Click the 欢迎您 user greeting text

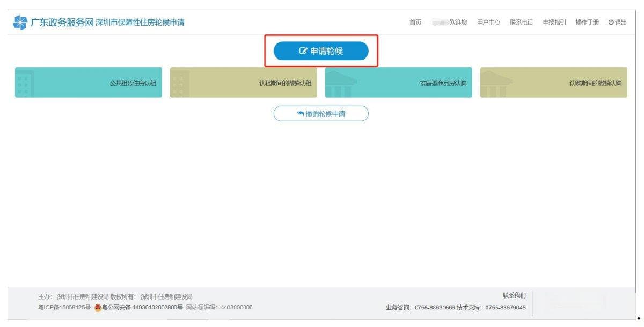459,23
